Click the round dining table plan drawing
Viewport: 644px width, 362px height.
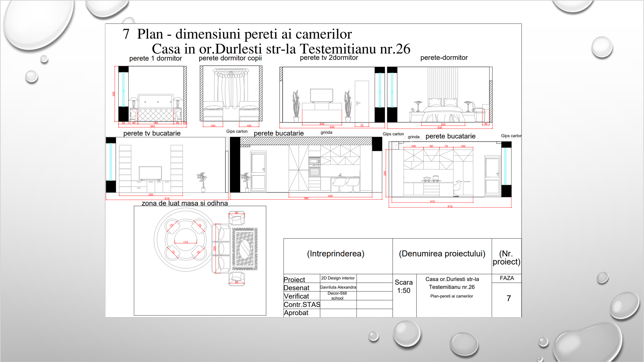[x=185, y=240]
